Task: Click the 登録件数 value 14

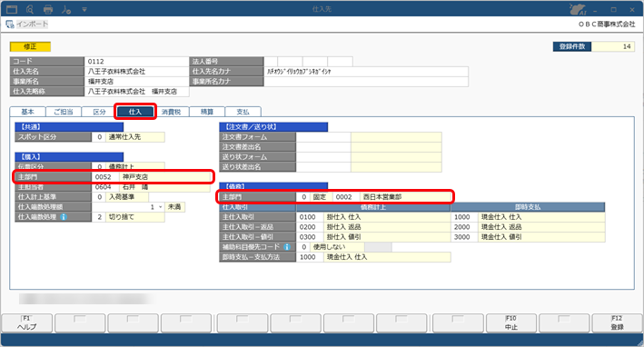Action: click(613, 46)
